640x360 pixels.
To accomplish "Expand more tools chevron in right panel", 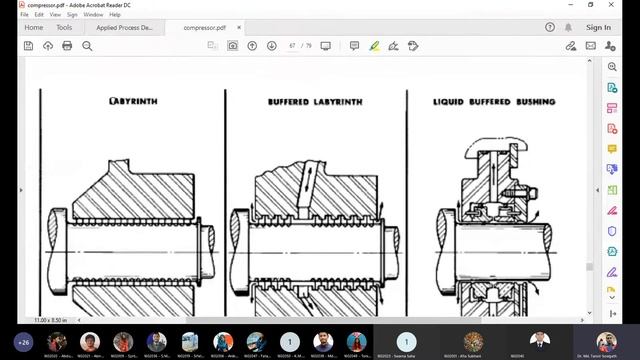I will point(612,298).
